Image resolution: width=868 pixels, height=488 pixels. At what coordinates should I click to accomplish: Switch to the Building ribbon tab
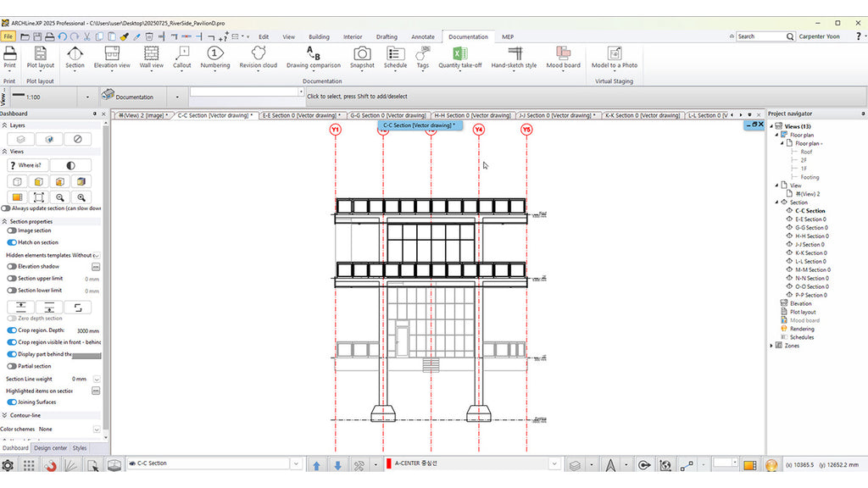click(x=319, y=37)
